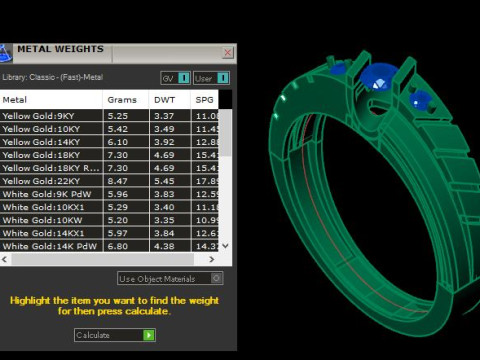Select the Yellow Gold:22KY row
This screenshot has width=480, height=360.
click(x=109, y=181)
